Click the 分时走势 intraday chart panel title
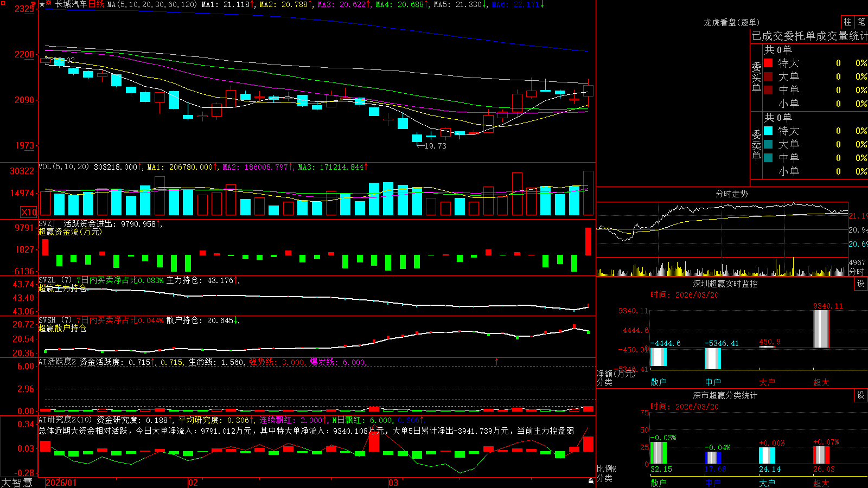868x488 pixels. point(731,194)
